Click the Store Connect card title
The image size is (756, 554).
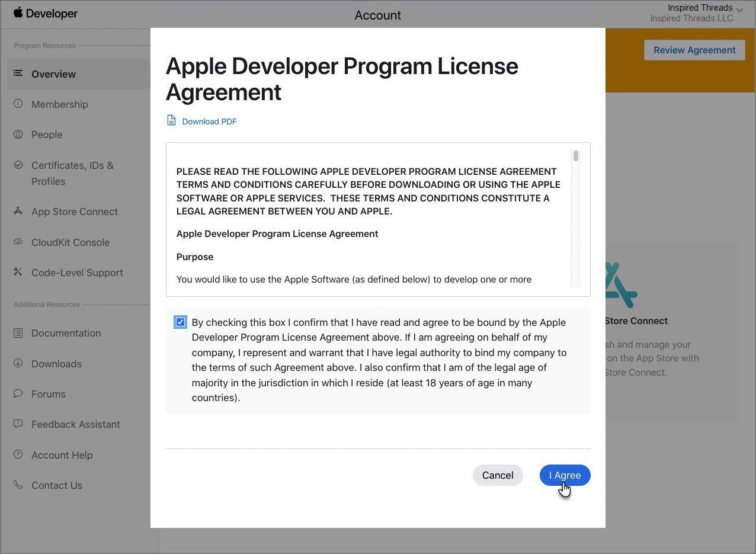pyautogui.click(x=636, y=321)
